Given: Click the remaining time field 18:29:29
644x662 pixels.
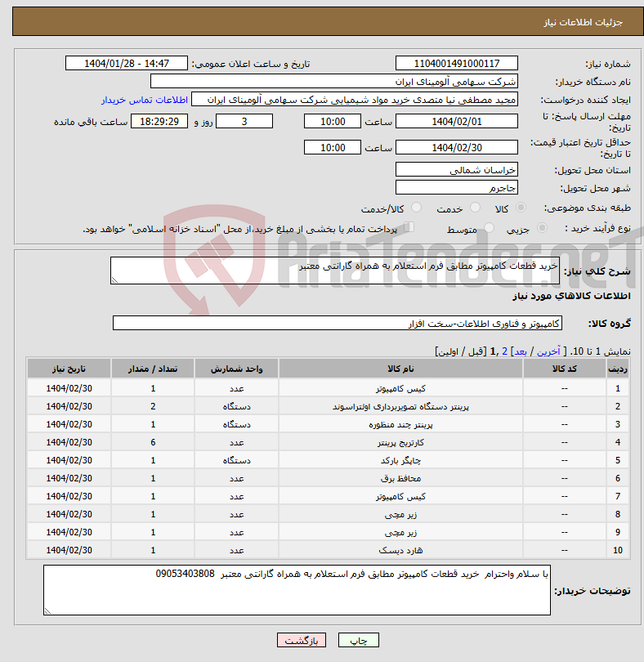Looking at the screenshot, I should point(159,122).
